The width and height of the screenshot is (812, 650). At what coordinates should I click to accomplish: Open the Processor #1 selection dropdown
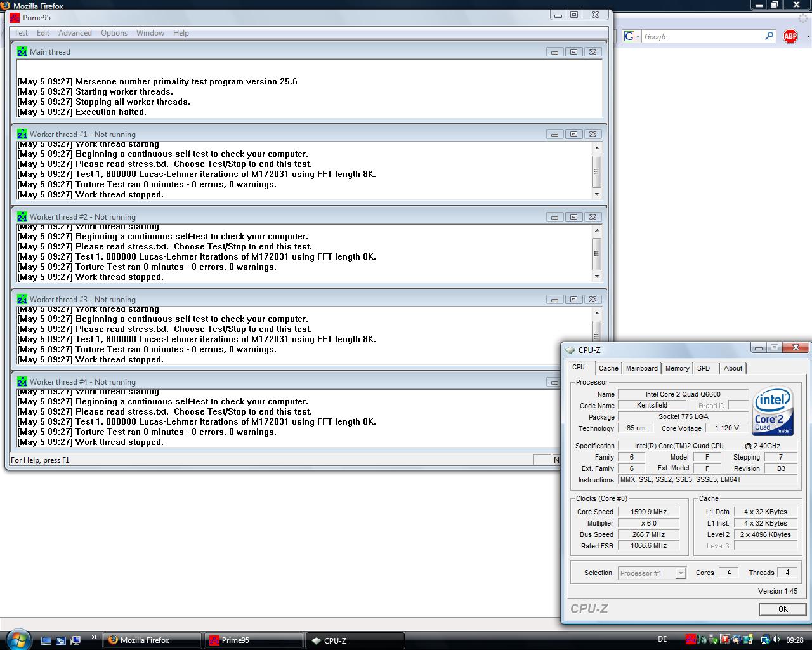click(652, 573)
